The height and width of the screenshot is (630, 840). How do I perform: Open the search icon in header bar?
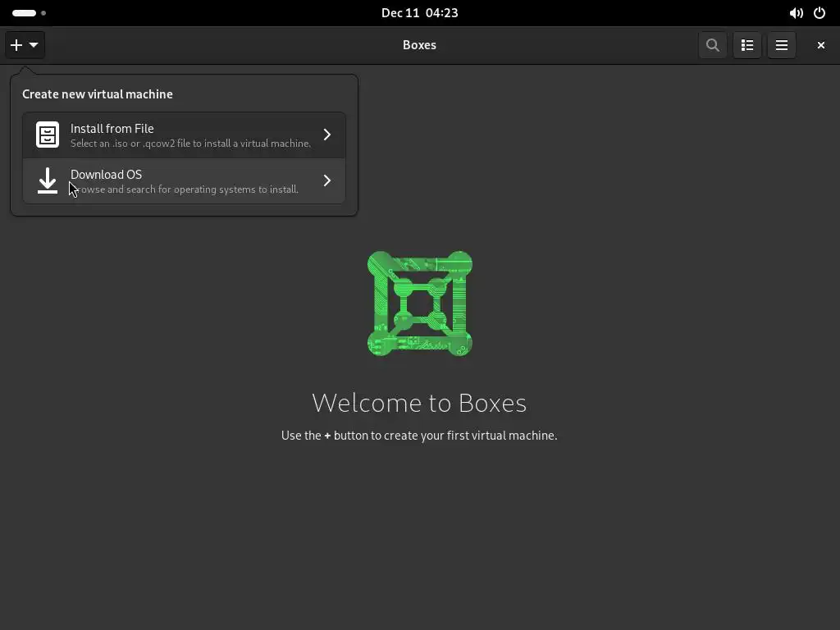pyautogui.click(x=713, y=45)
